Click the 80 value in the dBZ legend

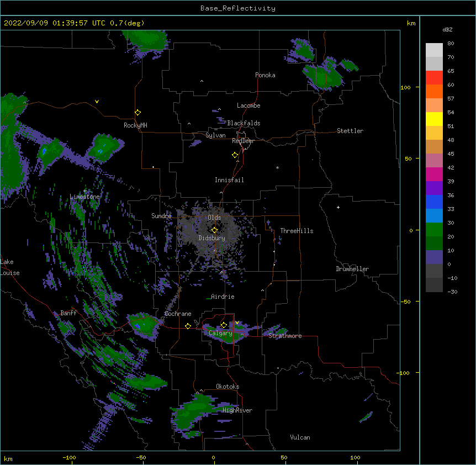[x=451, y=44]
